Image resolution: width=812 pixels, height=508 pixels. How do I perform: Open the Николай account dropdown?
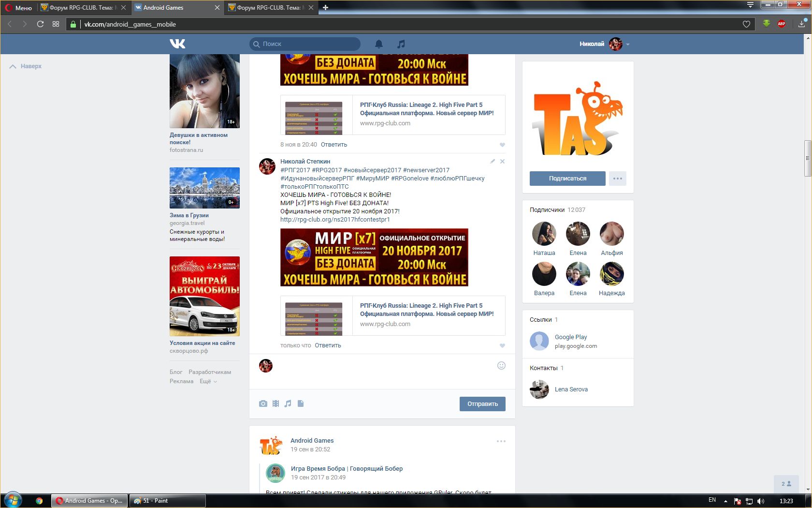click(605, 44)
